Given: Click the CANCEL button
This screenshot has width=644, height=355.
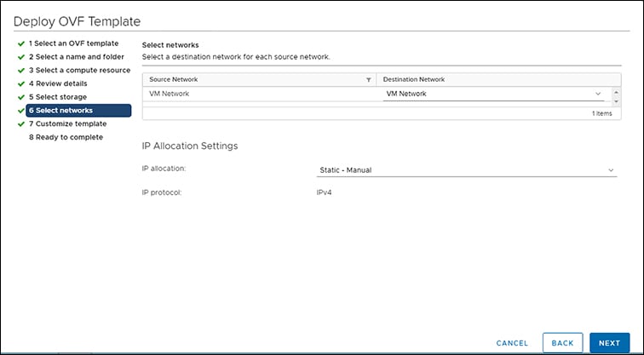Looking at the screenshot, I should pyautogui.click(x=512, y=343).
